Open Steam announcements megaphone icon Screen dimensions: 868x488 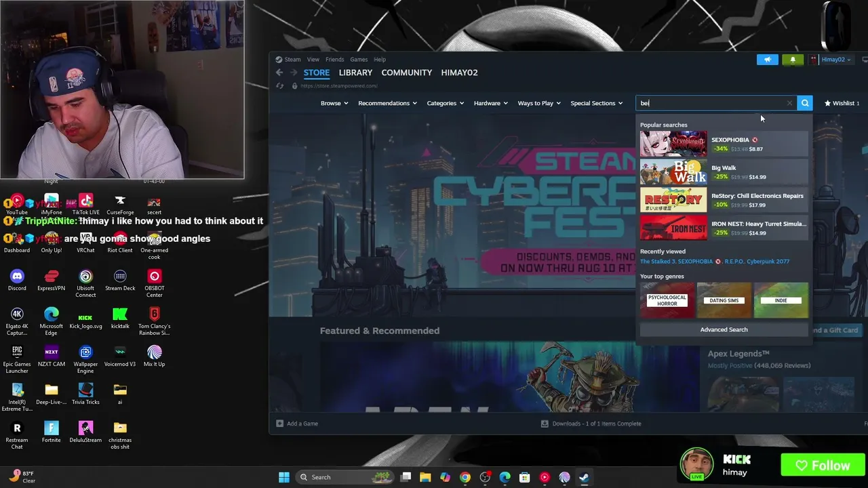click(768, 60)
